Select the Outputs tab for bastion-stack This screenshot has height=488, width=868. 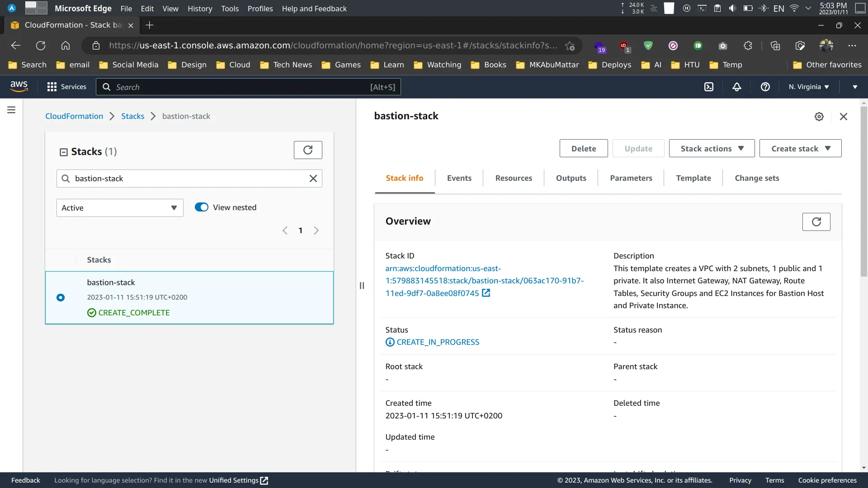click(571, 178)
